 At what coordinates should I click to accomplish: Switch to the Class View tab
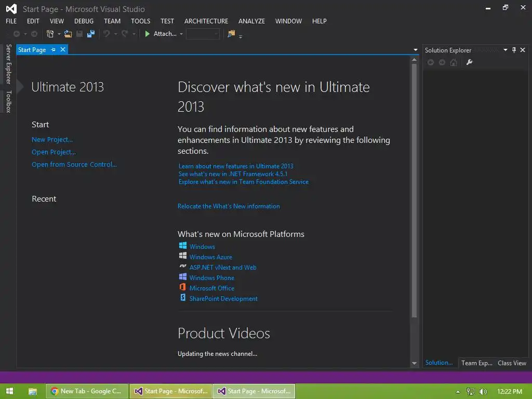tap(512, 363)
